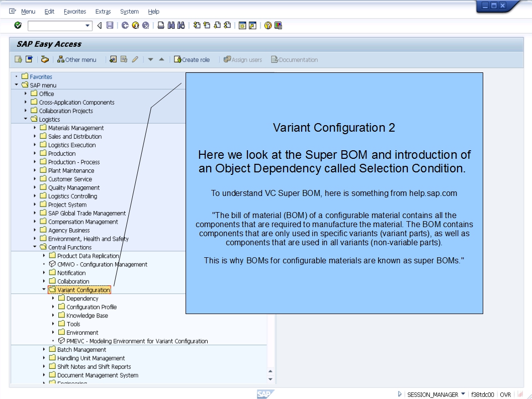Click the green Enter checkmark icon
532x399 pixels.
18,26
